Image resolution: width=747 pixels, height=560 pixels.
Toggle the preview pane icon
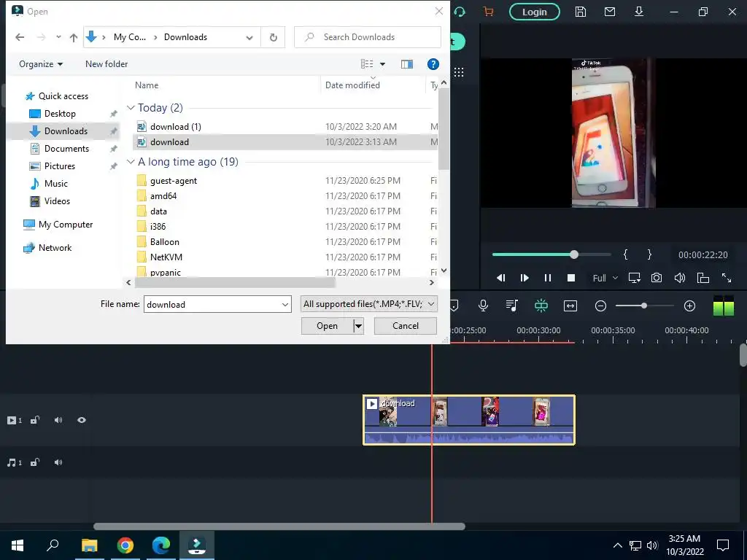coord(407,64)
